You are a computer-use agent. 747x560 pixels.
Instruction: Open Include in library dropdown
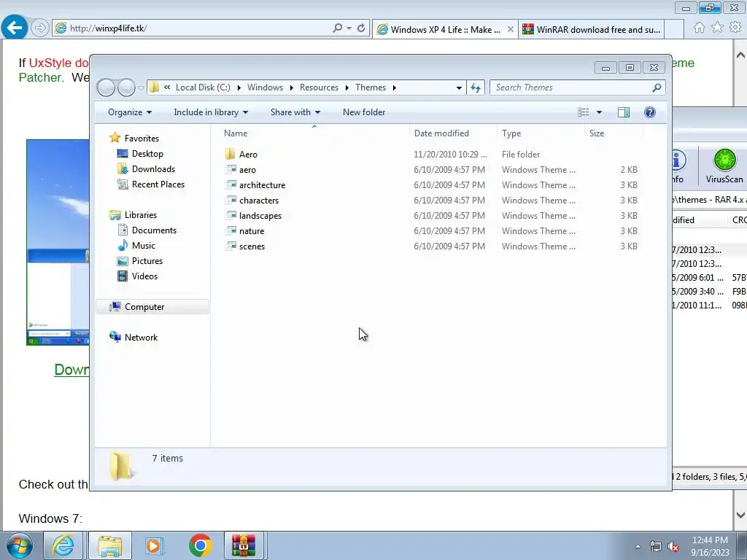(x=211, y=112)
